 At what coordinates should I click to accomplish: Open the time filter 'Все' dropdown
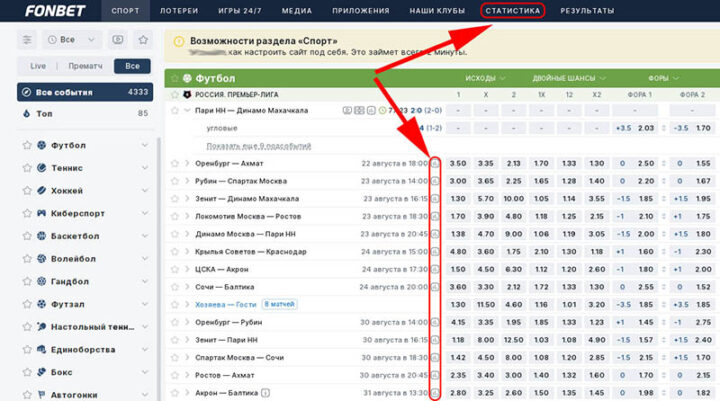[72, 40]
